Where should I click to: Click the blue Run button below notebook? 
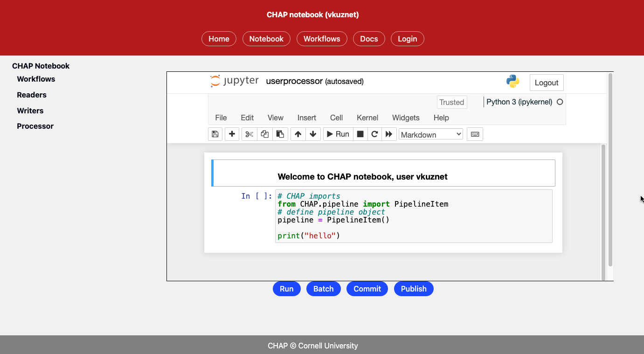click(x=286, y=289)
